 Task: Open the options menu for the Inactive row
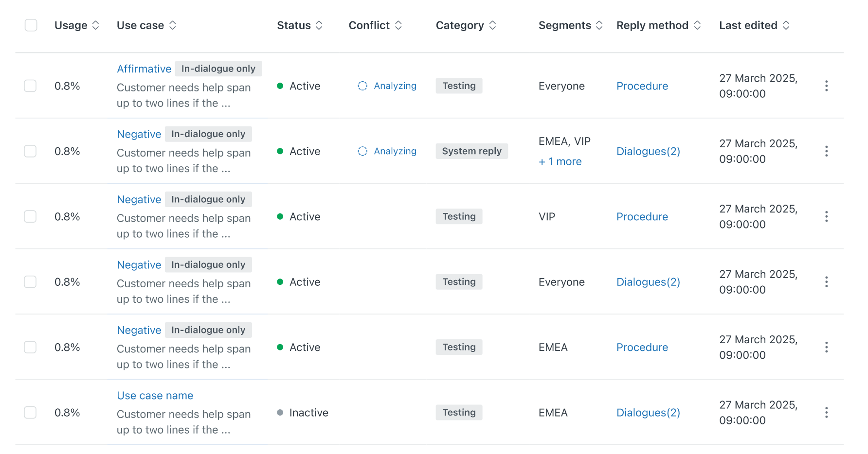click(826, 413)
